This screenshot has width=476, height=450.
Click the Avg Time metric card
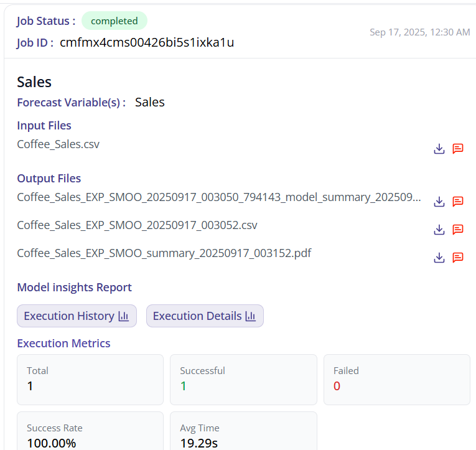tap(243, 433)
